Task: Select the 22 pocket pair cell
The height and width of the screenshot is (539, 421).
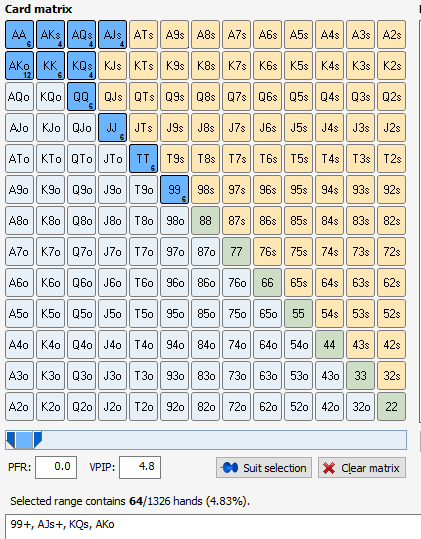Action: [x=391, y=407]
